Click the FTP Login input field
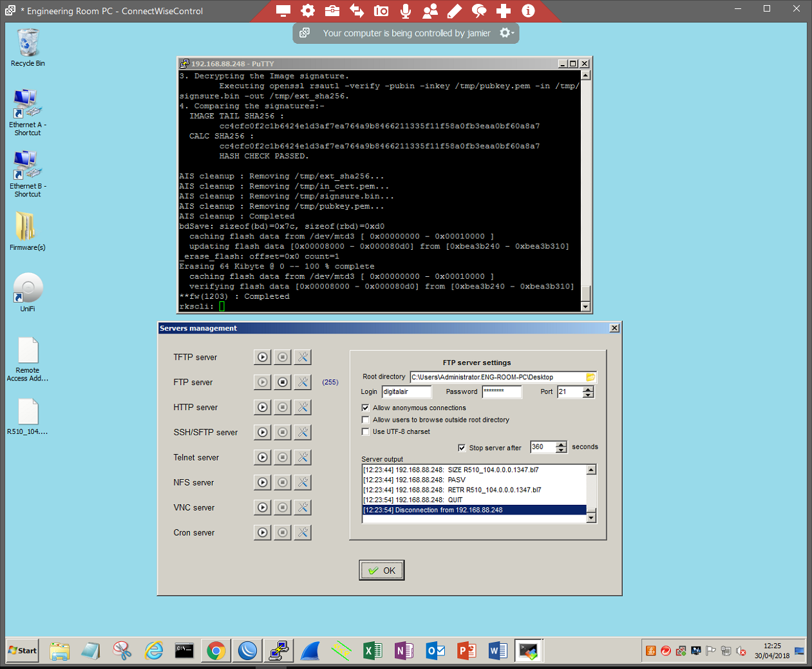This screenshot has height=669, width=812. click(x=406, y=391)
